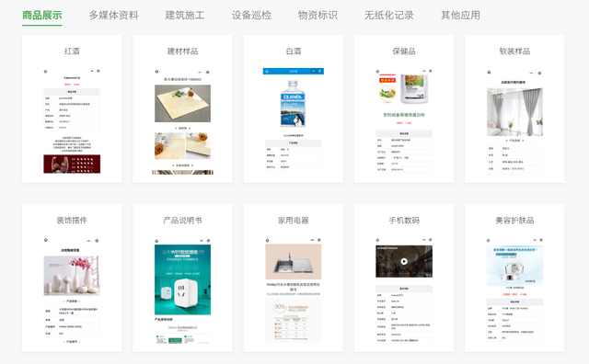Click the 白酒 card title
589x364 pixels.
click(x=294, y=51)
